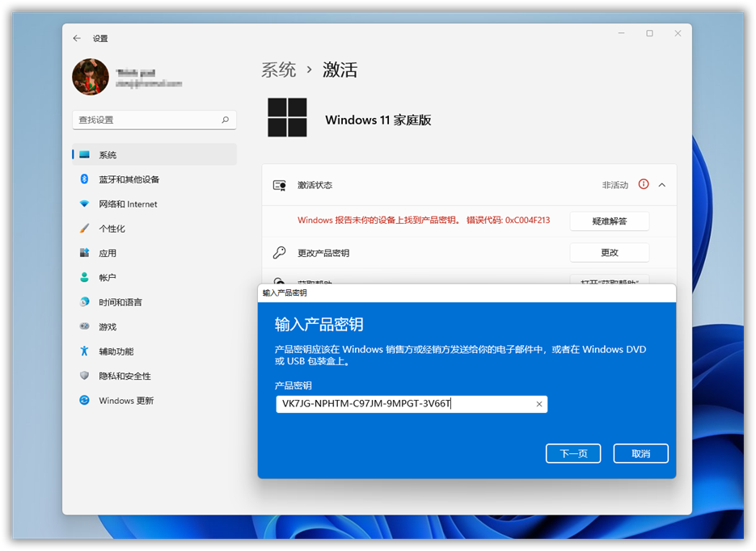
Task: Click the Windows 11 家庭版 label
Action: (x=378, y=120)
